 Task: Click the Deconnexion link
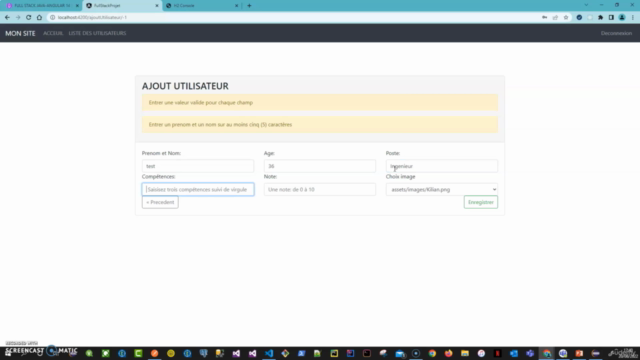click(x=616, y=33)
